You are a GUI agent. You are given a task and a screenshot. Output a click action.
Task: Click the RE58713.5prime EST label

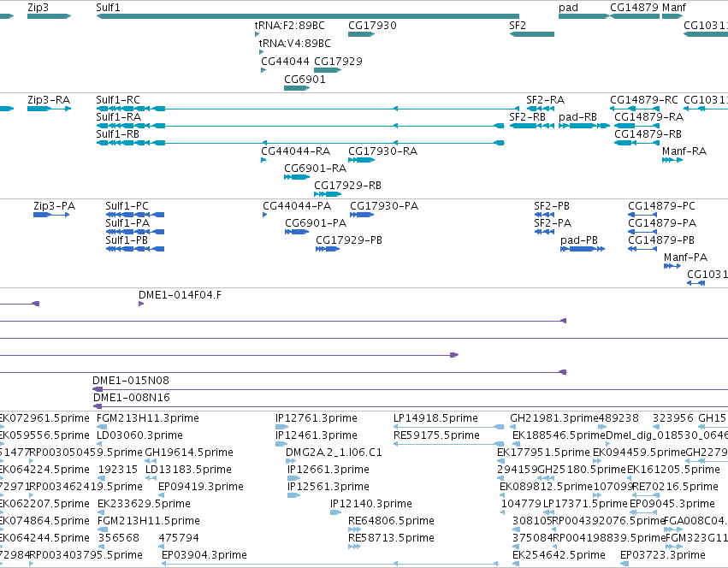(391, 538)
